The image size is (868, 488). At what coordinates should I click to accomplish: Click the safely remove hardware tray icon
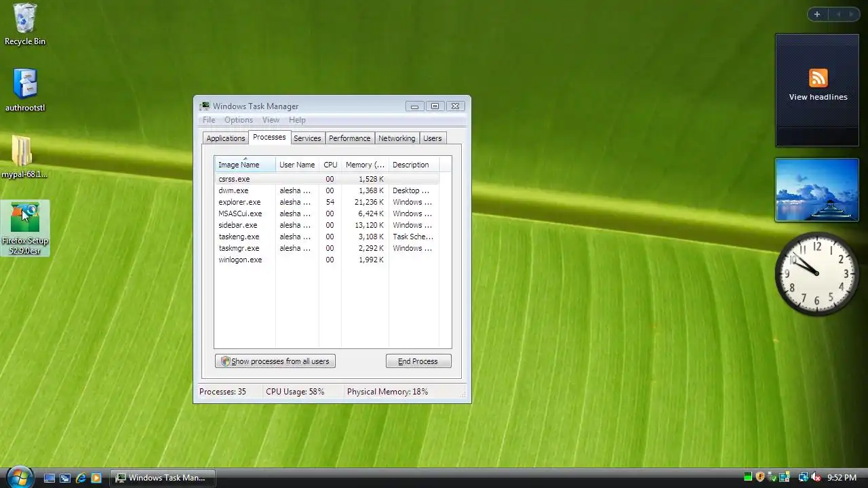pyautogui.click(x=772, y=477)
